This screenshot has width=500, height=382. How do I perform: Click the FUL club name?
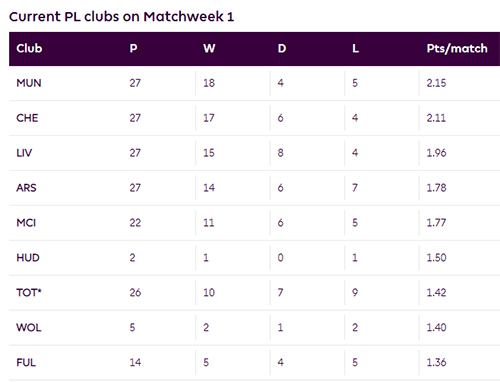coord(26,362)
